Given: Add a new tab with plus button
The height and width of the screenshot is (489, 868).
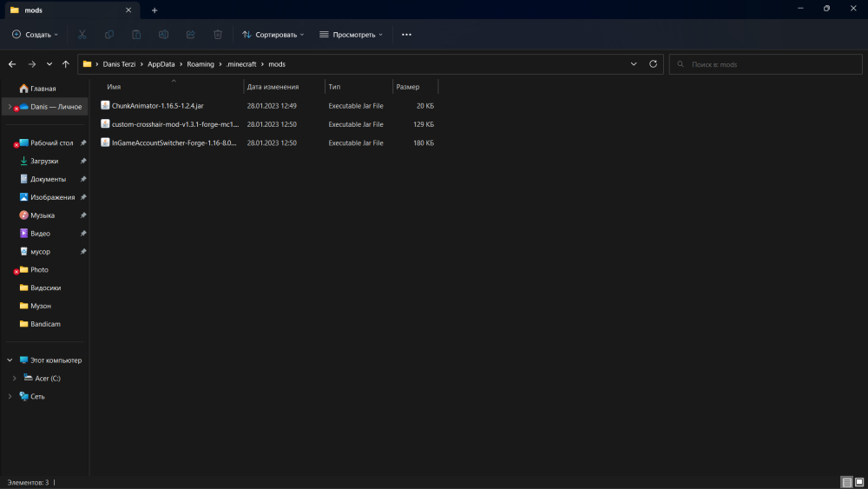Looking at the screenshot, I should point(155,10).
